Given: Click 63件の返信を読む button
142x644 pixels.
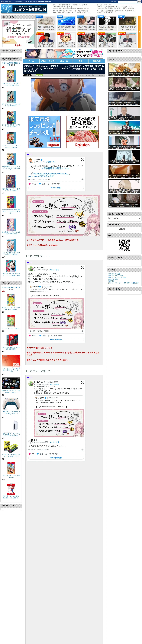Looking at the screenshot, I should tap(56, 339).
